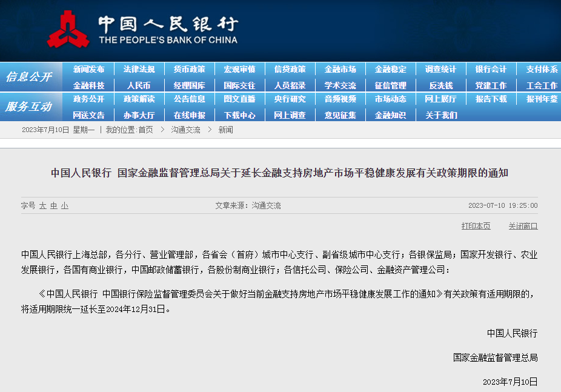
Task: Set font size to small (小)
Action: [x=64, y=206]
